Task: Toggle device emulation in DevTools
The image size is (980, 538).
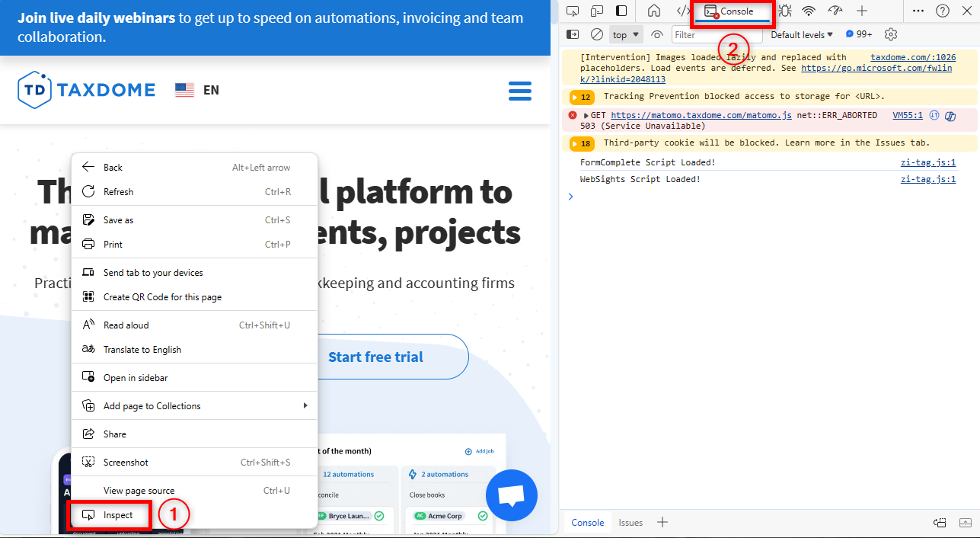Action: click(x=597, y=11)
